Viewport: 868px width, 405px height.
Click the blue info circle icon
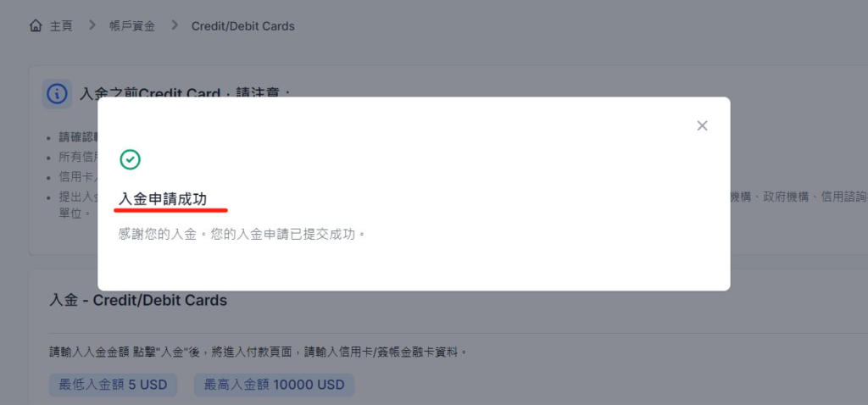click(x=57, y=94)
